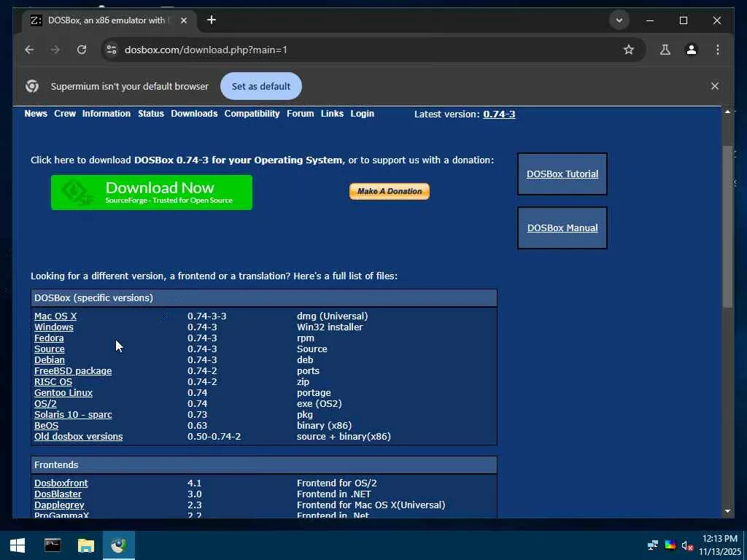Image resolution: width=747 pixels, height=560 pixels.
Task: Click the latest version 0.74-3 link
Action: 499,114
